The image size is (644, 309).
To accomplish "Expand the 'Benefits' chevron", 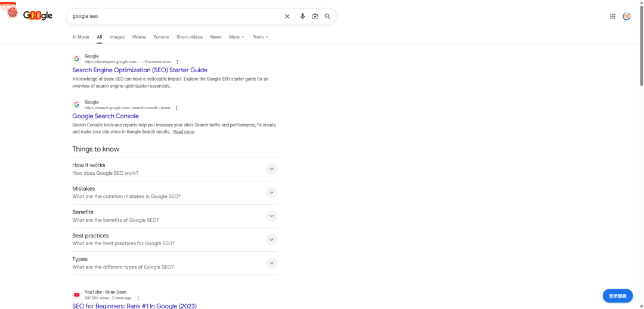I will (x=271, y=216).
